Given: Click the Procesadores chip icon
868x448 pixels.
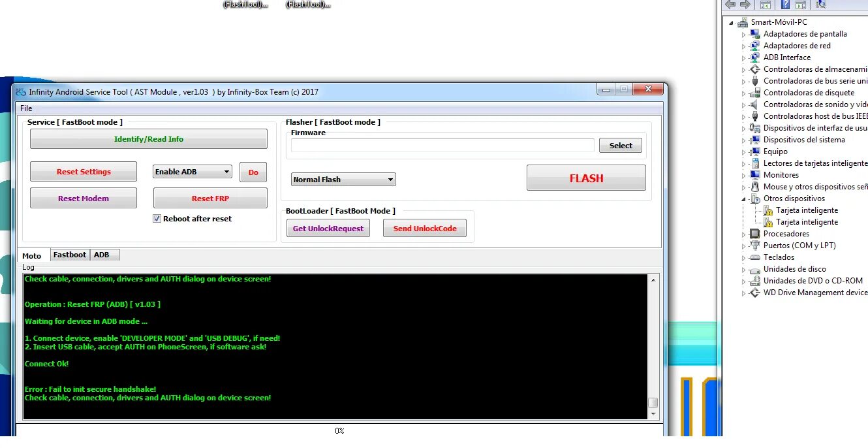Looking at the screenshot, I should click(x=755, y=234).
